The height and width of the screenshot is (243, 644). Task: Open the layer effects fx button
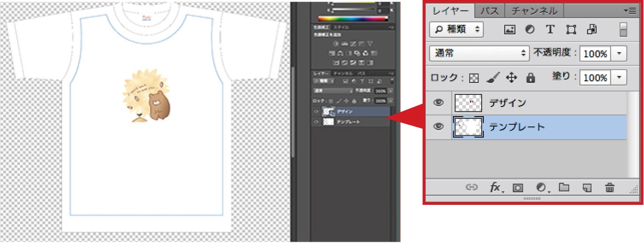[x=496, y=188]
